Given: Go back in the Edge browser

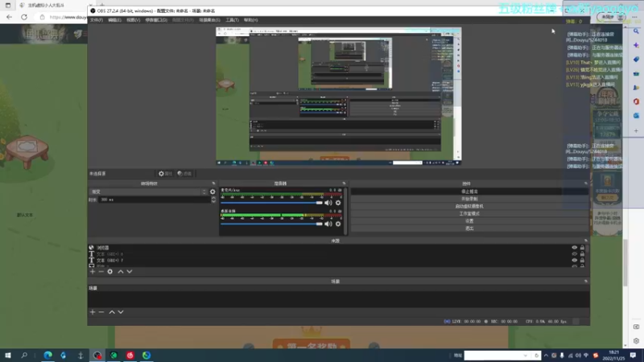Looking at the screenshot, I should click(9, 17).
